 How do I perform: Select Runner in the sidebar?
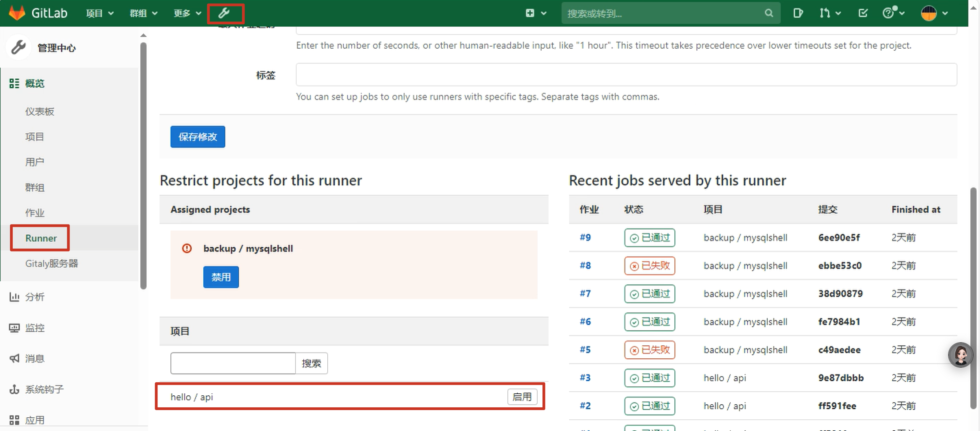click(x=41, y=238)
